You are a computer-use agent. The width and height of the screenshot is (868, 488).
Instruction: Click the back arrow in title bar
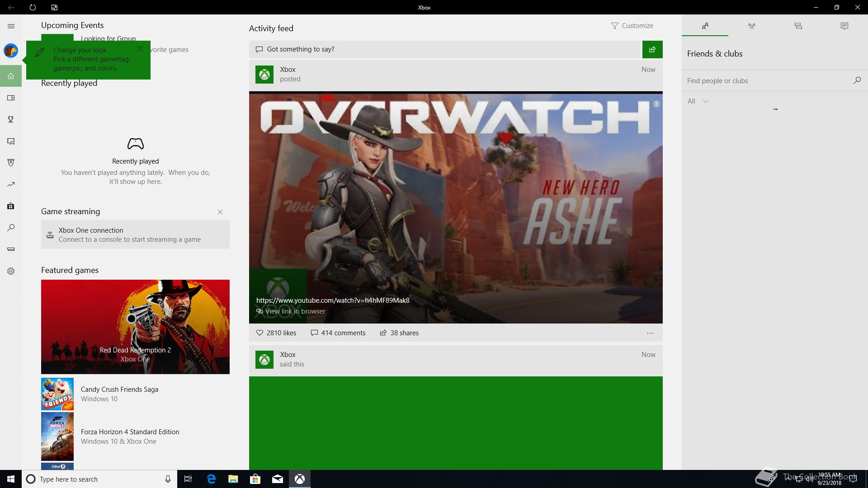(x=11, y=7)
